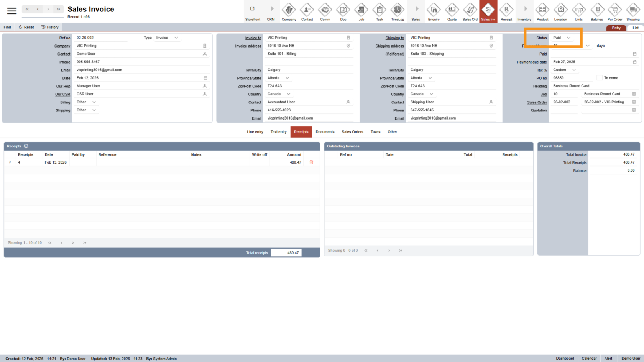Expand the Status dropdown showing Paid

tap(568, 38)
